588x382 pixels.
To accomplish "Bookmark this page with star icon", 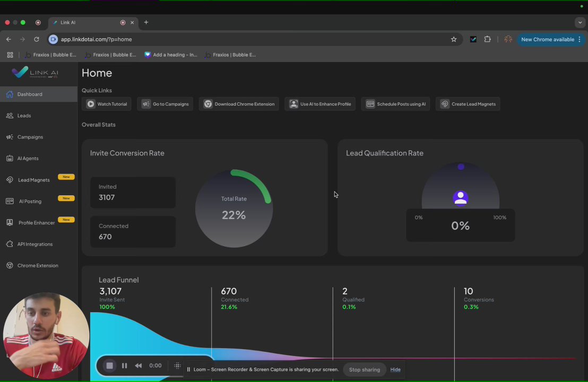I will point(454,39).
